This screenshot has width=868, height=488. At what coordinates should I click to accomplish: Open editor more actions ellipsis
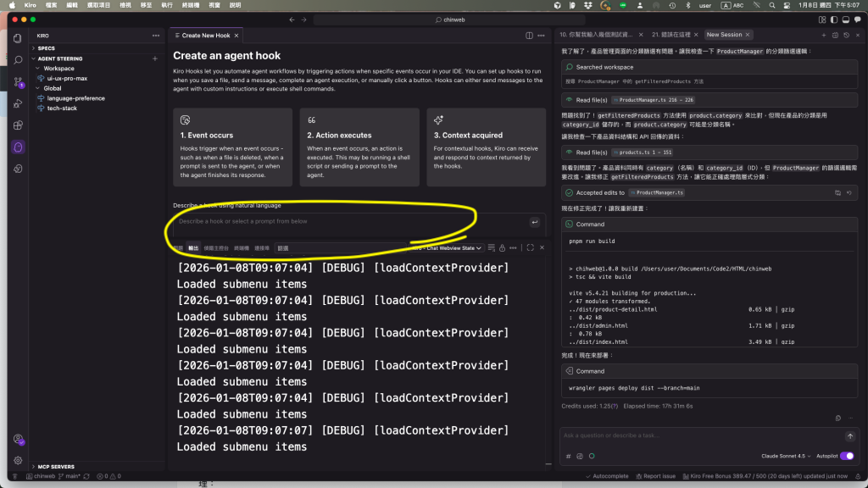(x=542, y=36)
